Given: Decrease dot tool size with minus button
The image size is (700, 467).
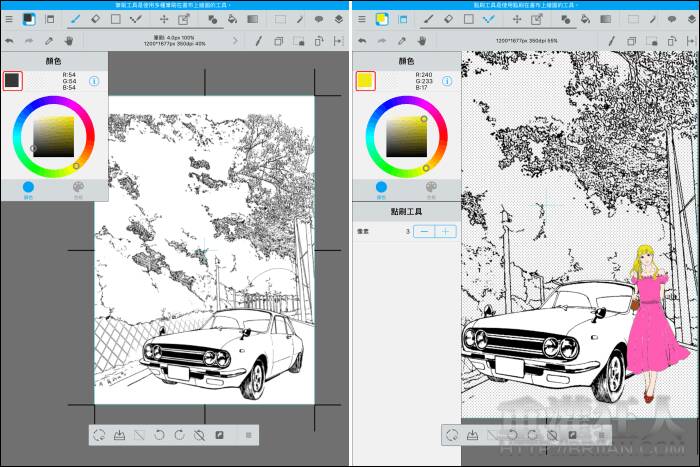Looking at the screenshot, I should click(x=424, y=231).
